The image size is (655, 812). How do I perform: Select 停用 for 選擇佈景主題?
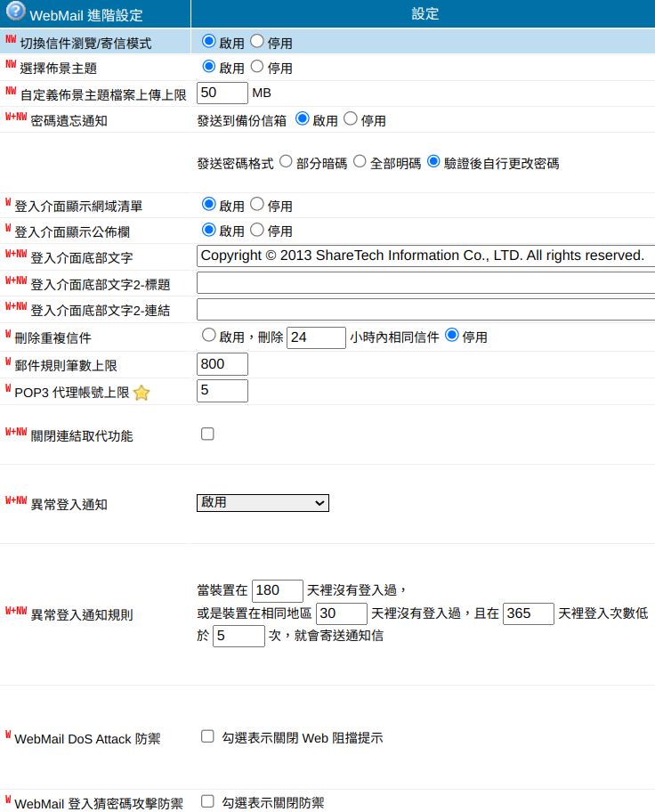(x=257, y=67)
